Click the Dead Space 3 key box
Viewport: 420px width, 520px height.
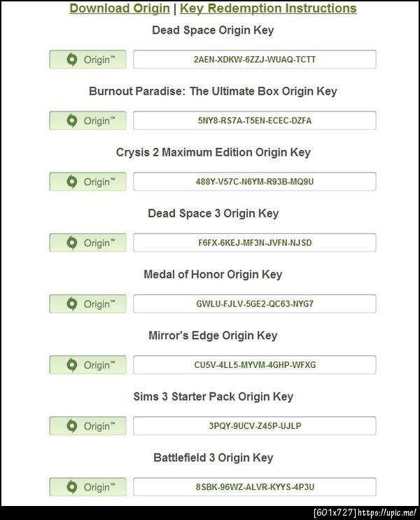click(255, 243)
